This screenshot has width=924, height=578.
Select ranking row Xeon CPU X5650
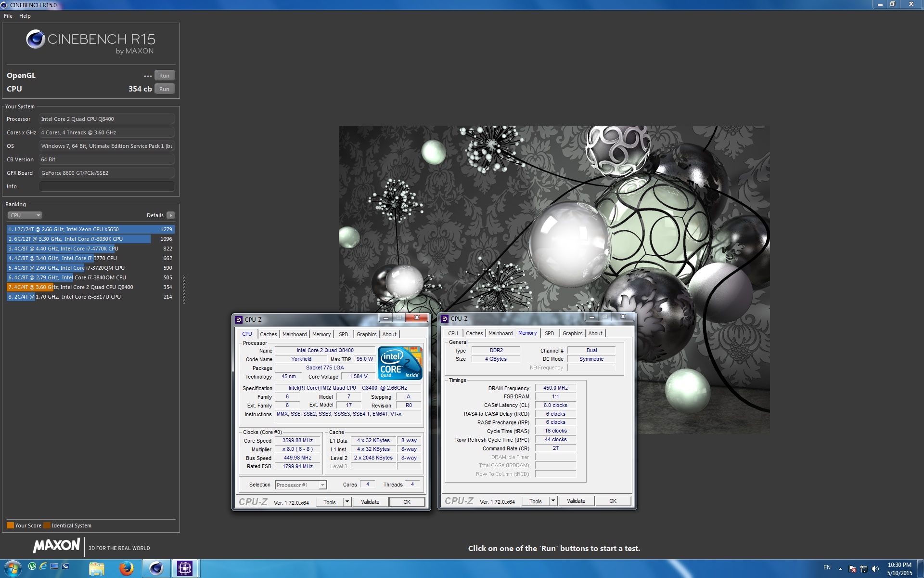pyautogui.click(x=90, y=229)
